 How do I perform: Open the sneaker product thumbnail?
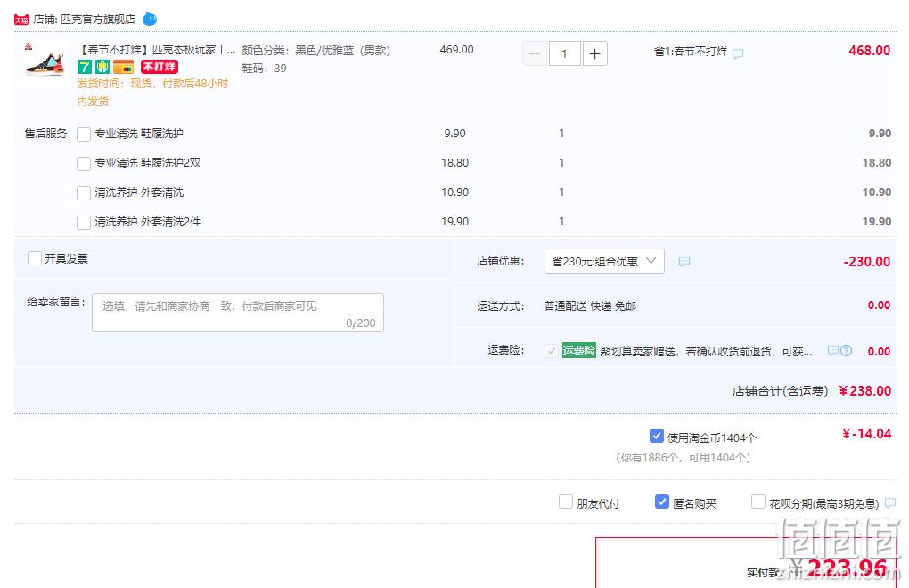[45, 63]
